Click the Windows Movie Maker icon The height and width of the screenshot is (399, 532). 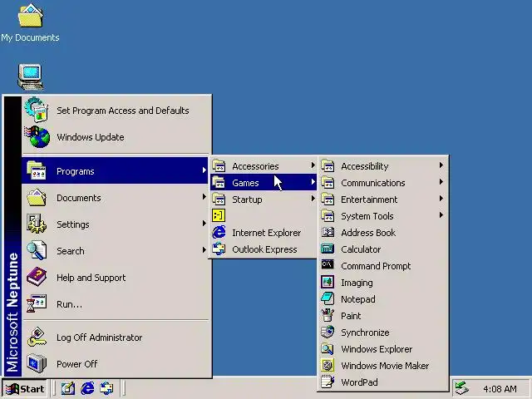(328, 365)
